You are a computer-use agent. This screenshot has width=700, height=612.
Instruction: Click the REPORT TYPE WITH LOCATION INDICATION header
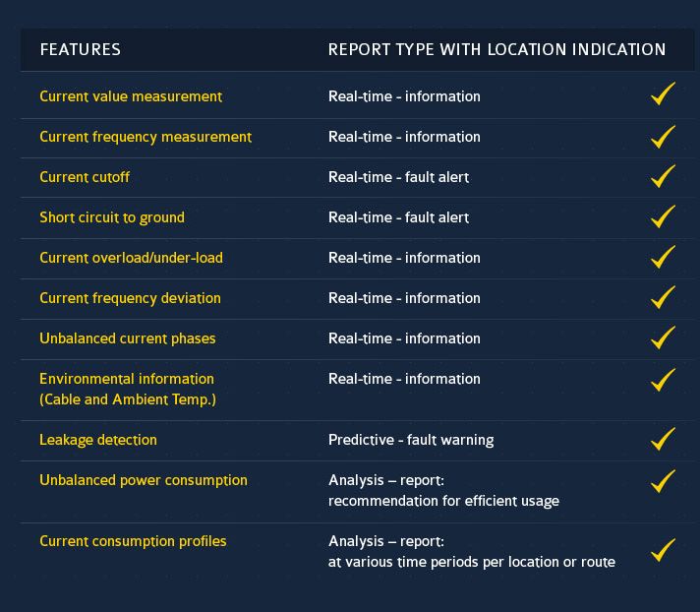click(x=496, y=49)
